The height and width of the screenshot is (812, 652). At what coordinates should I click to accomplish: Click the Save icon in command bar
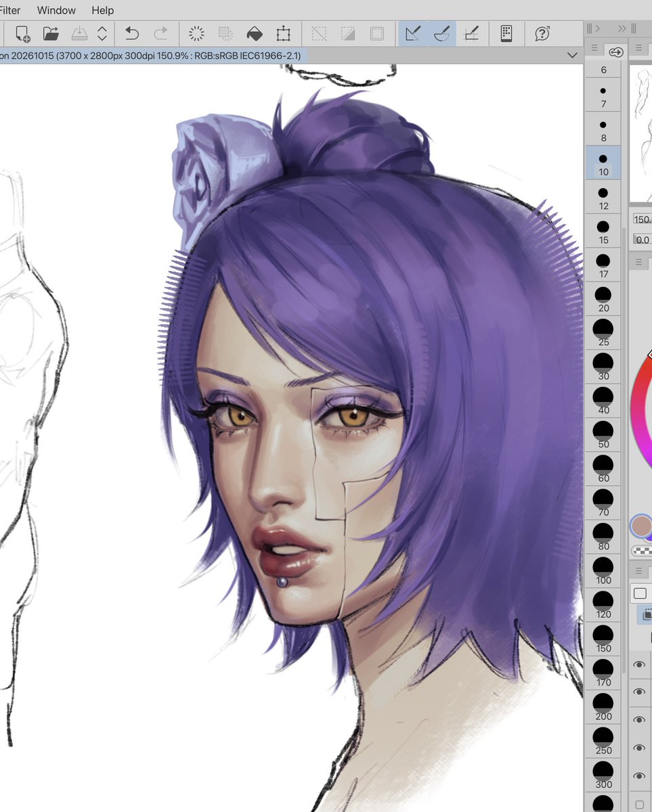(79, 33)
